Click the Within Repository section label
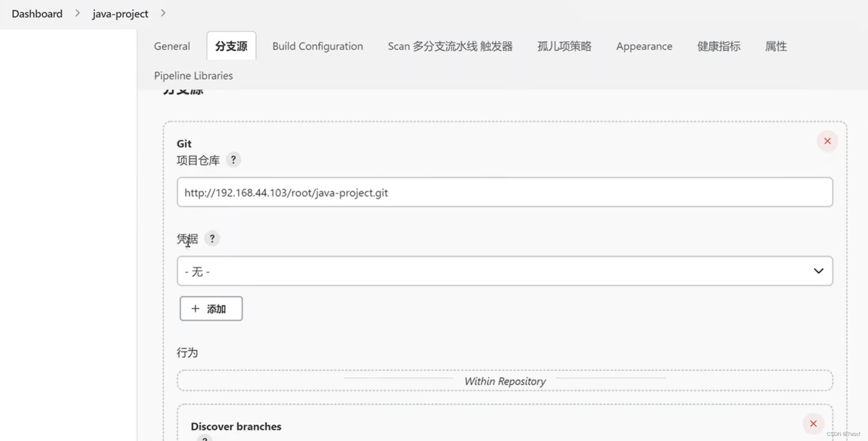Screen dimensions: 868x441 (505, 381)
